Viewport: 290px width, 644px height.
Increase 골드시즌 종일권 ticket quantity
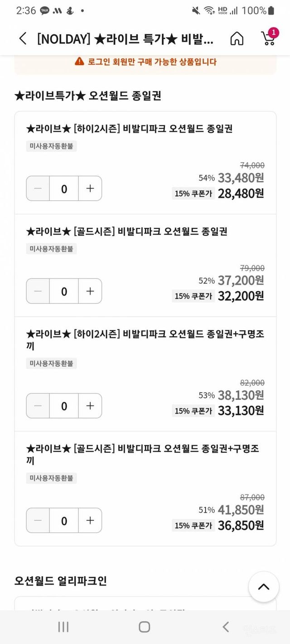(90, 291)
